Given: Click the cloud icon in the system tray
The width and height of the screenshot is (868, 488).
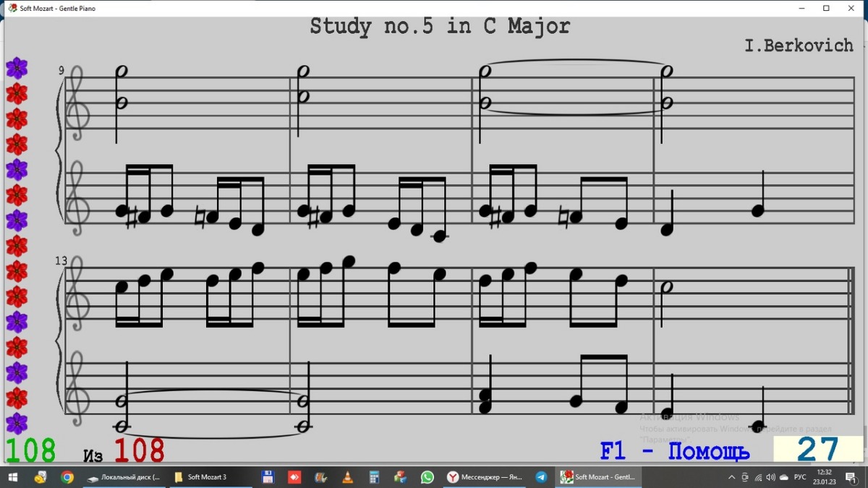Looking at the screenshot, I should (783, 477).
